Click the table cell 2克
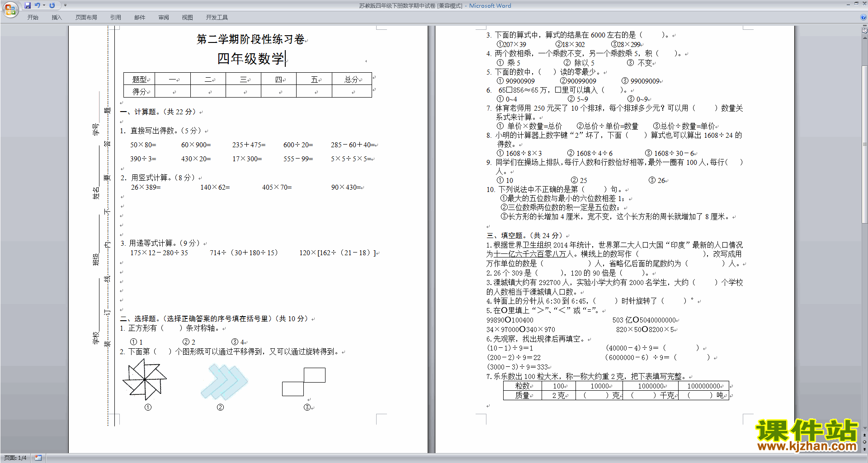This screenshot has height=463, width=868. coord(558,395)
